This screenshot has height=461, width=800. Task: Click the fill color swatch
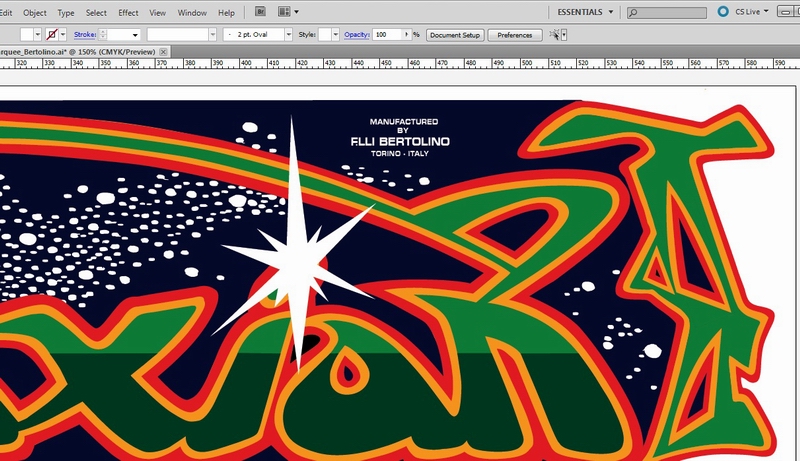pos(27,35)
